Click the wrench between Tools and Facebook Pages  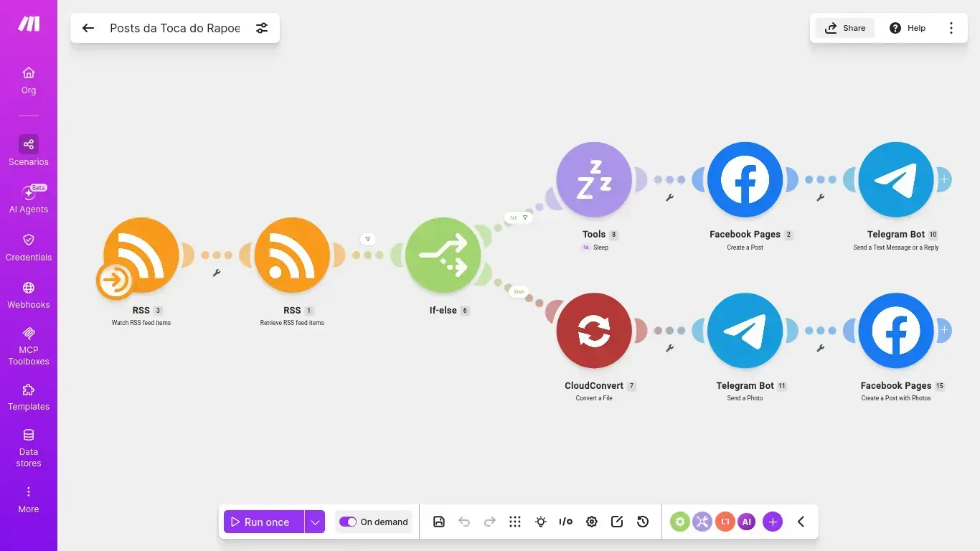[x=669, y=197]
